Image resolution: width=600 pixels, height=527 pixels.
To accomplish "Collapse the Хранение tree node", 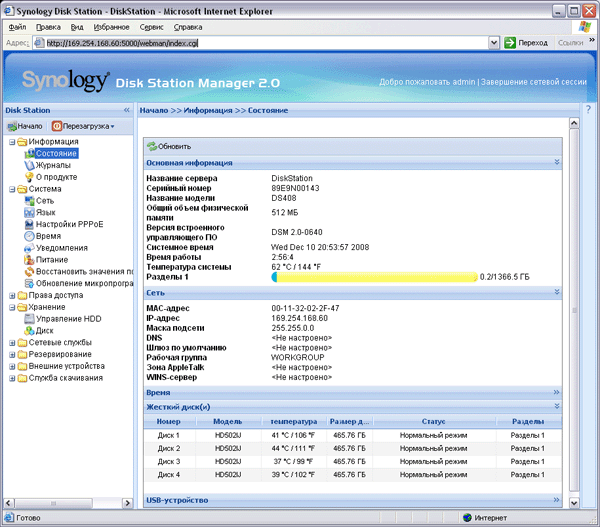I will pyautogui.click(x=12, y=307).
